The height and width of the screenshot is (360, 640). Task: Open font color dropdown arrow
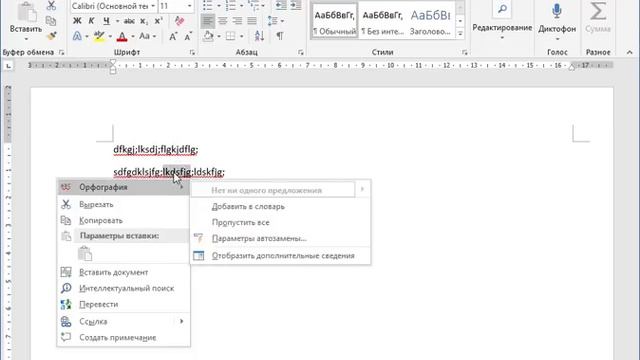[133, 36]
